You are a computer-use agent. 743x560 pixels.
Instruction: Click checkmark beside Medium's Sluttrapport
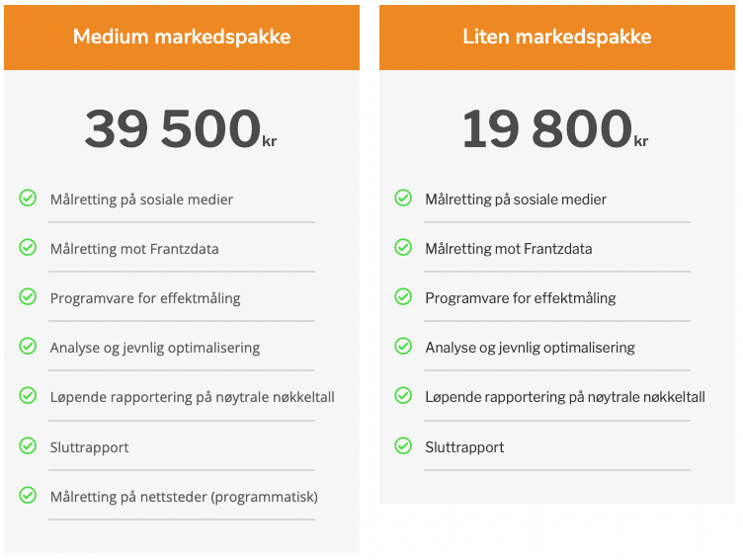tap(28, 445)
